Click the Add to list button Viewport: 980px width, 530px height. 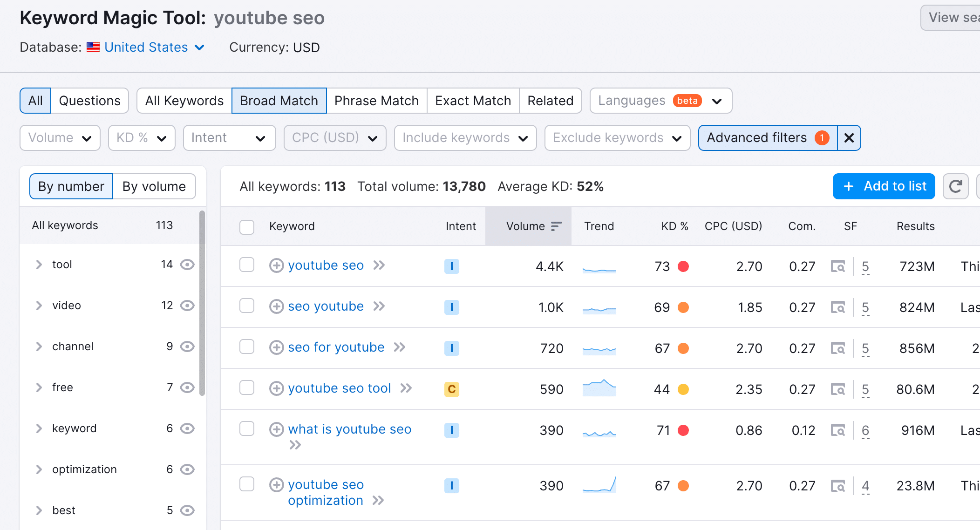click(x=884, y=186)
